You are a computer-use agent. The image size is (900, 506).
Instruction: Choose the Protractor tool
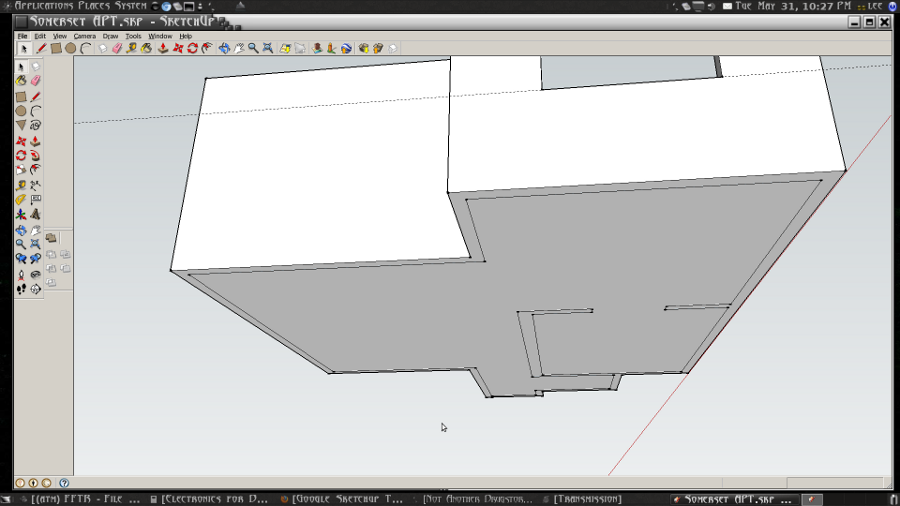21,200
